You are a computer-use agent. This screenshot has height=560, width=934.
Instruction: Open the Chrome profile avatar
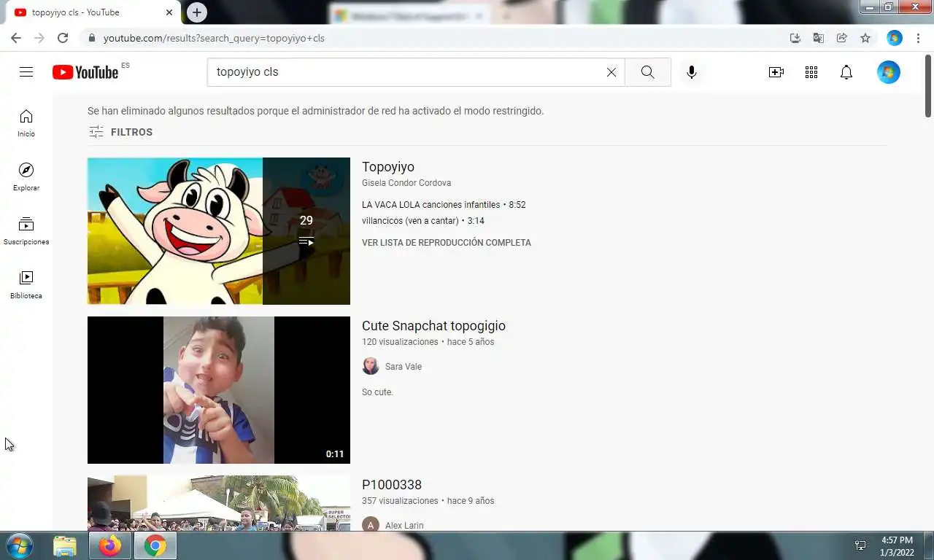pyautogui.click(x=895, y=38)
